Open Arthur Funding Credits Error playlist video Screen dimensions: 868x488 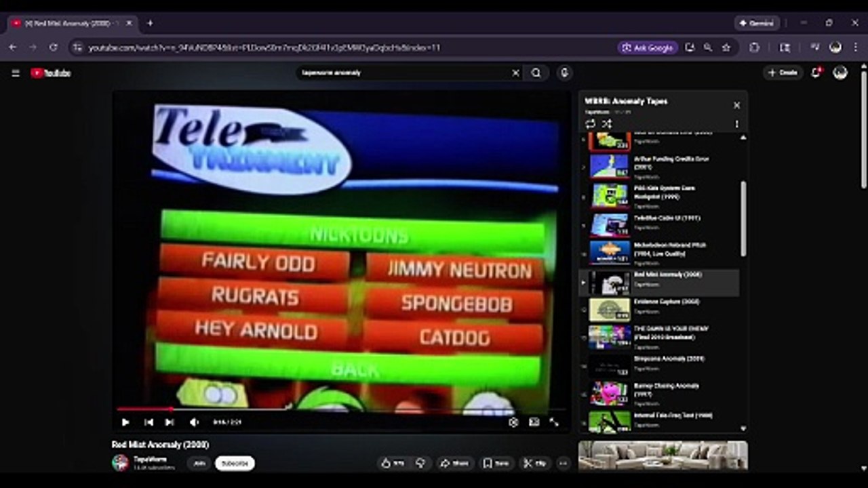click(x=659, y=166)
